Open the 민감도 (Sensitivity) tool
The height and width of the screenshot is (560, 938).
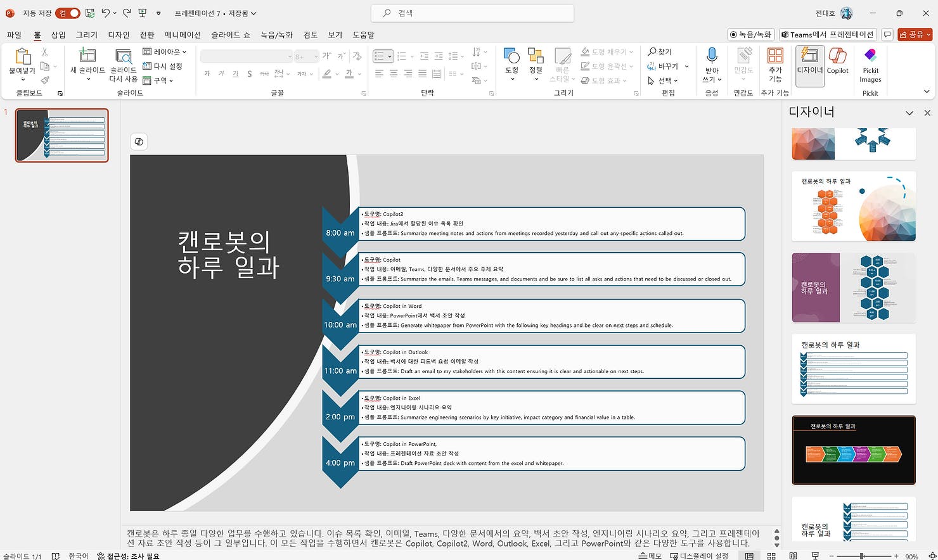[743, 63]
